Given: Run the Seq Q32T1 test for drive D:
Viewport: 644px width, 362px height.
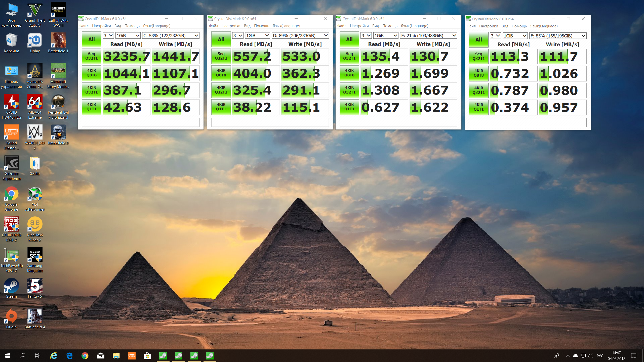Looking at the screenshot, I should 221,56.
